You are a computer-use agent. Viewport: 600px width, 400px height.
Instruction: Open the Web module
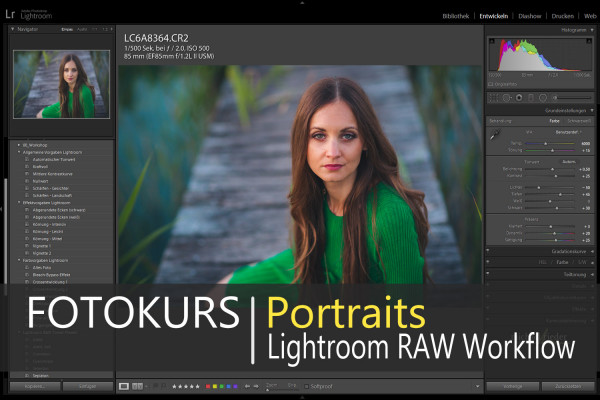(590, 16)
